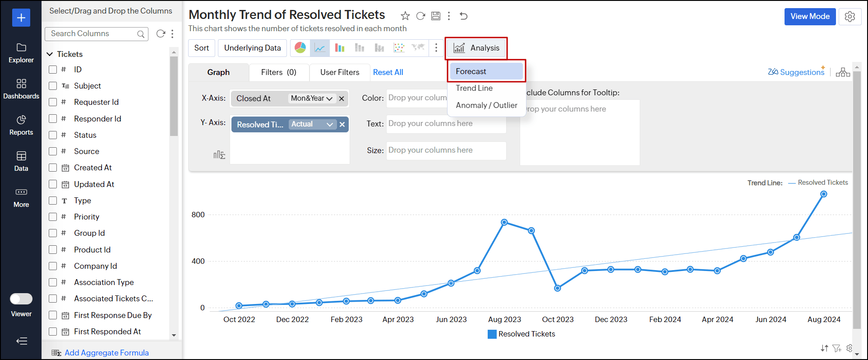Click the blue Resolved Tickets legend swatch
This screenshot has height=360, width=868.
(x=492, y=334)
